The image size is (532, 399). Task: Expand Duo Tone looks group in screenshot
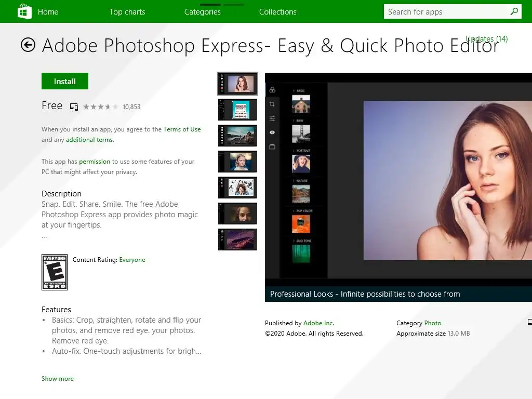click(302, 241)
